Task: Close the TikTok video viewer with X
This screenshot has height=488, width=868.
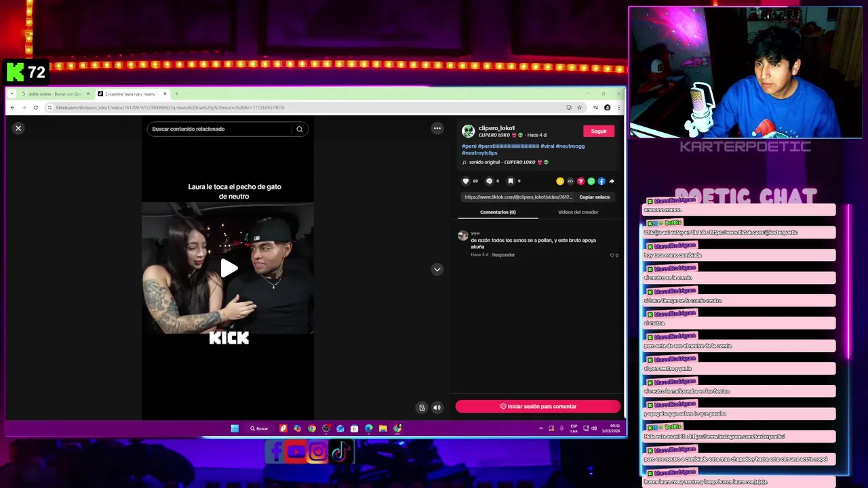Action: coord(18,128)
